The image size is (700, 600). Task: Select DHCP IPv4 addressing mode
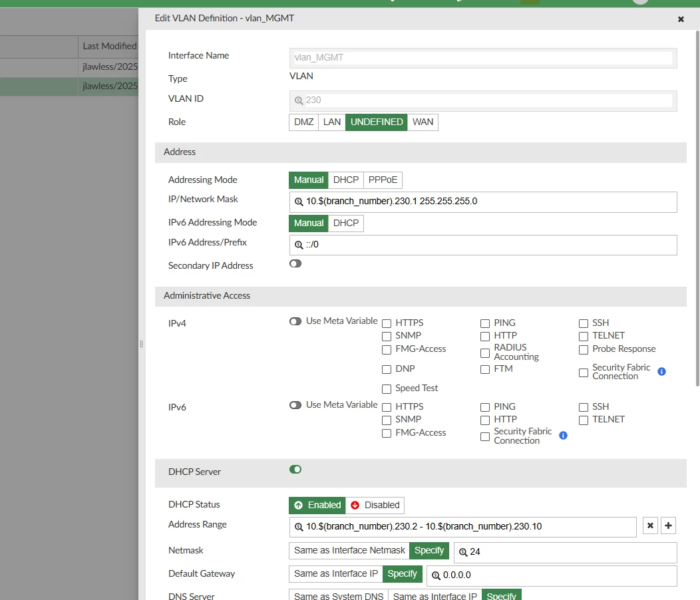[x=346, y=180]
